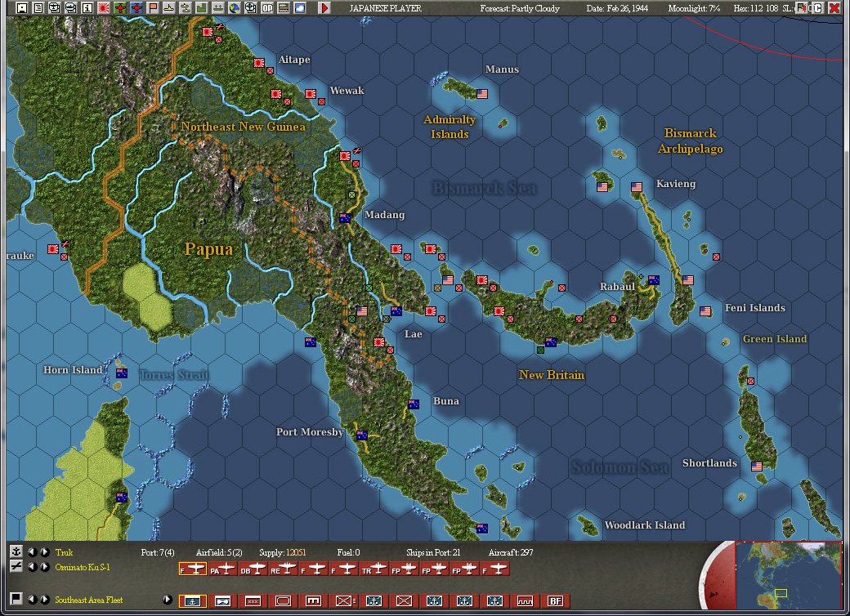850x616 pixels.
Task: Click the US flag base at Kavieng
Action: [637, 187]
